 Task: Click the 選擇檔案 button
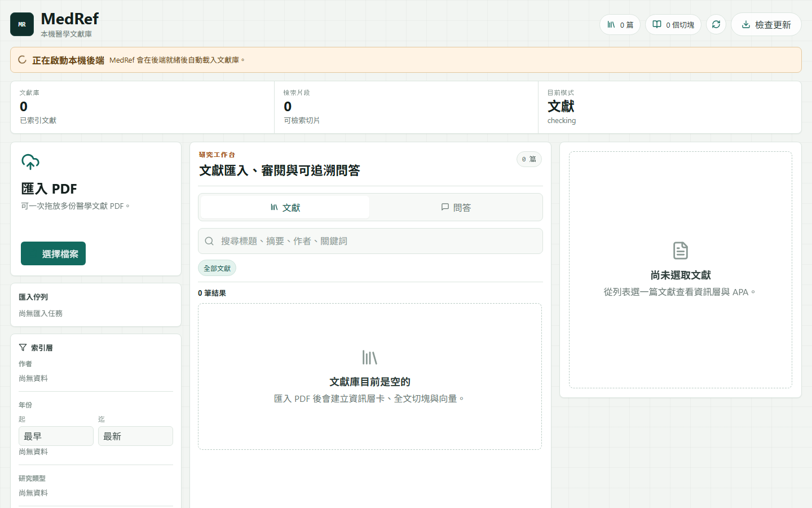pyautogui.click(x=53, y=253)
